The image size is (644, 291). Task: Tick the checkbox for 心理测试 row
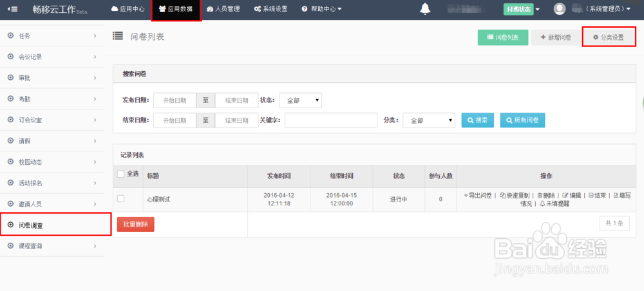(x=121, y=199)
